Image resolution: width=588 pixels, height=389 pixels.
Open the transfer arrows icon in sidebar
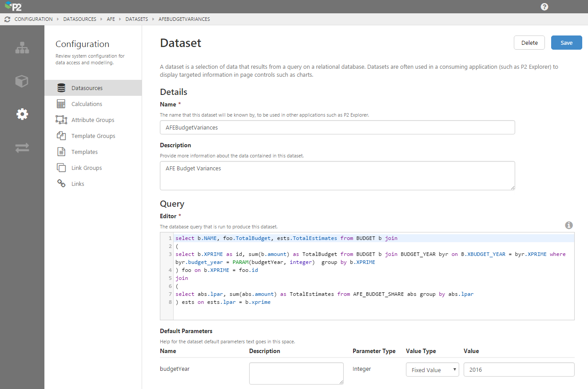22,148
